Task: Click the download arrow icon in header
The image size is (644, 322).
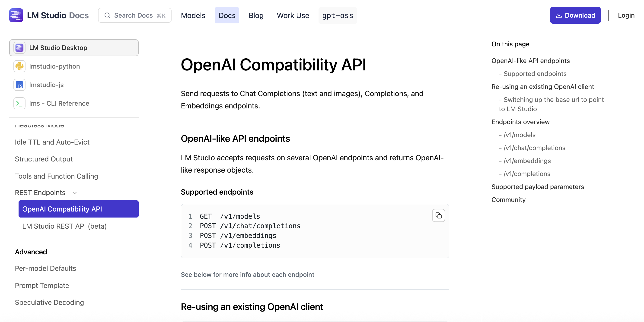Action: [559, 16]
